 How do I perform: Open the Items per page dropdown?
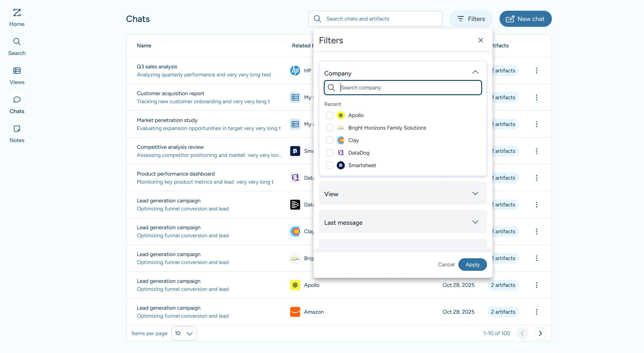click(x=184, y=333)
